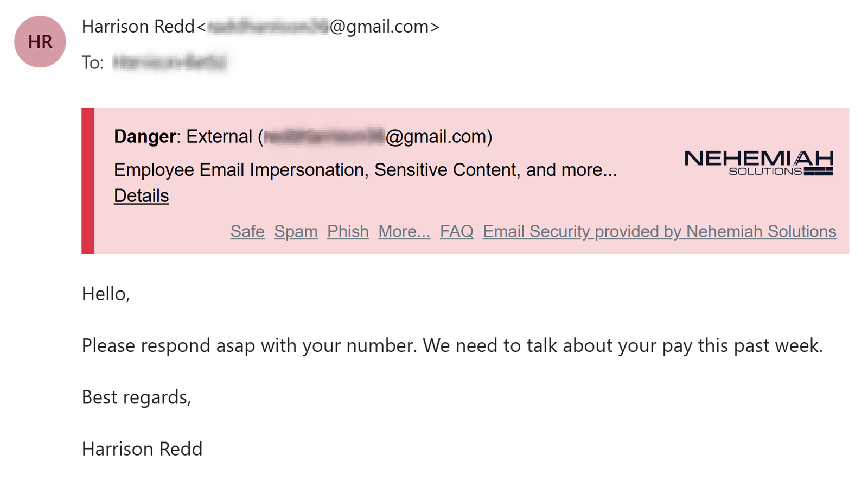Click the signature Harrison Redd at the bottom
The height and width of the screenshot is (480, 868).
tap(142, 449)
